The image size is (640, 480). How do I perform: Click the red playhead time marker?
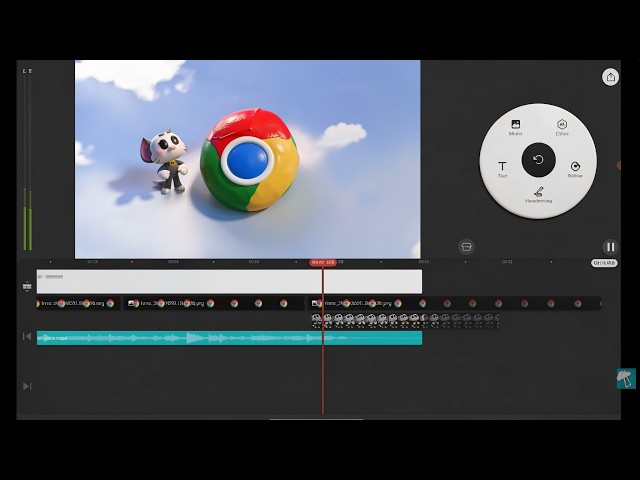(x=323, y=262)
